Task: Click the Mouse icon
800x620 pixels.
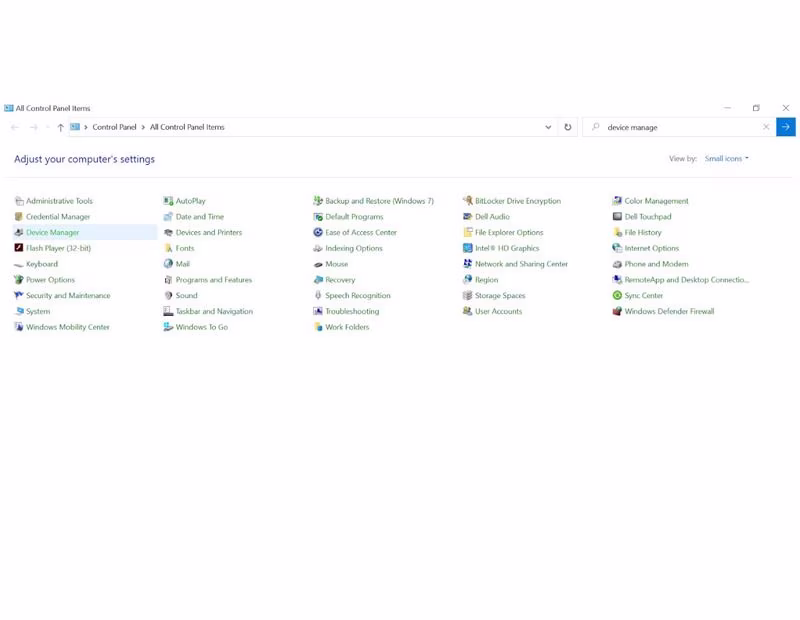Action: click(318, 264)
